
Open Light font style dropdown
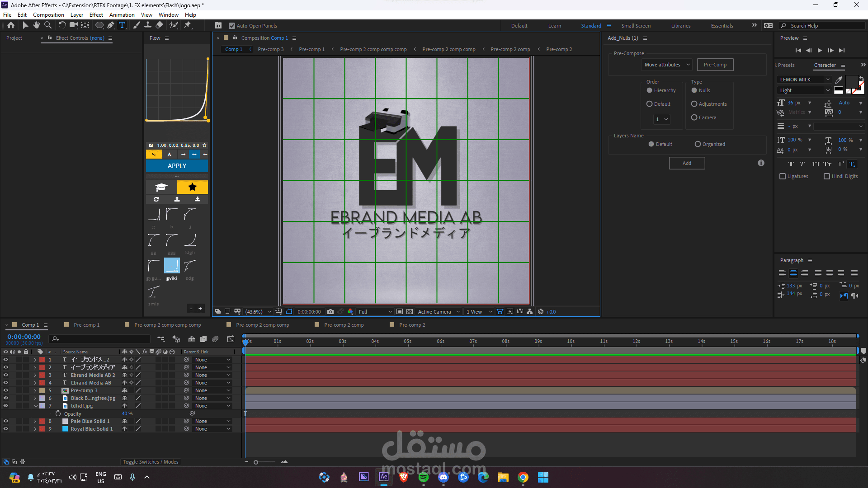coord(805,90)
